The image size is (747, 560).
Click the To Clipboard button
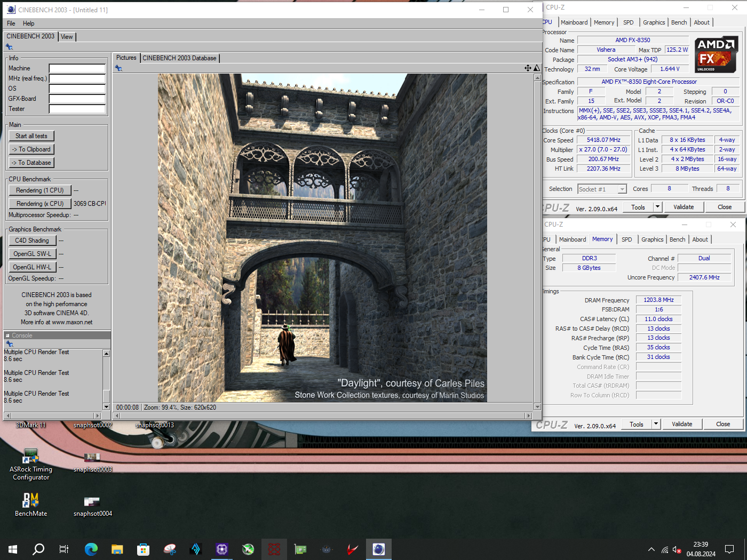tap(31, 149)
